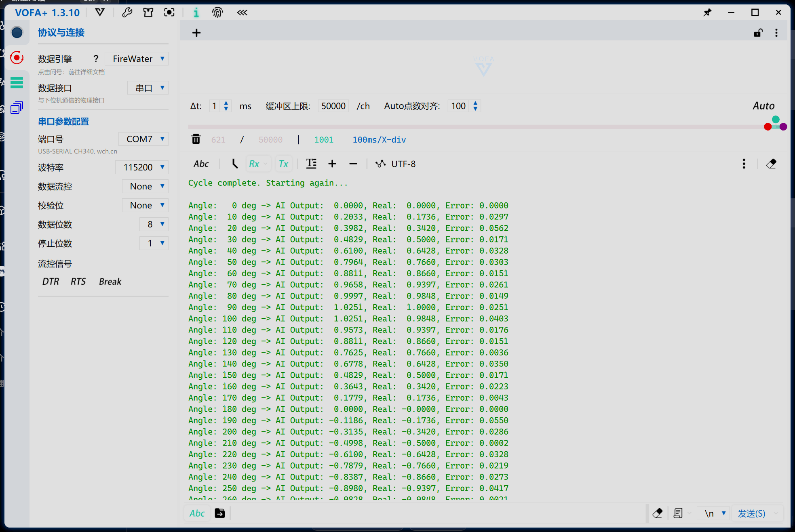Click the pin window icon
The height and width of the screenshot is (532, 795).
[x=707, y=13]
